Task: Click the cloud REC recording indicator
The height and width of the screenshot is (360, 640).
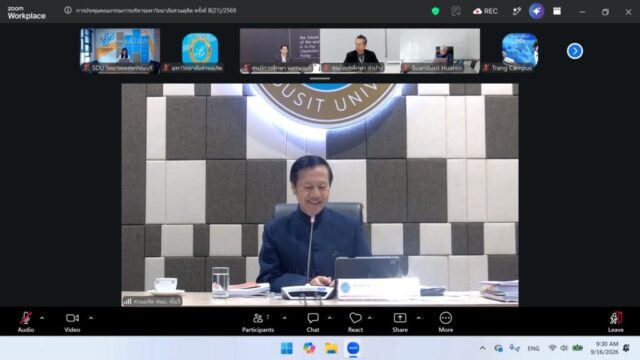Action: tap(485, 11)
